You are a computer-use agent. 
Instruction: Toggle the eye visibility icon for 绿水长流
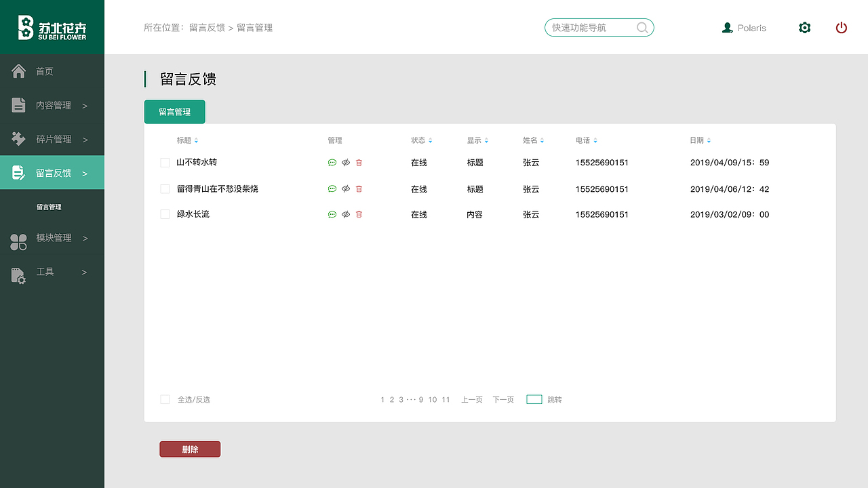tap(345, 214)
